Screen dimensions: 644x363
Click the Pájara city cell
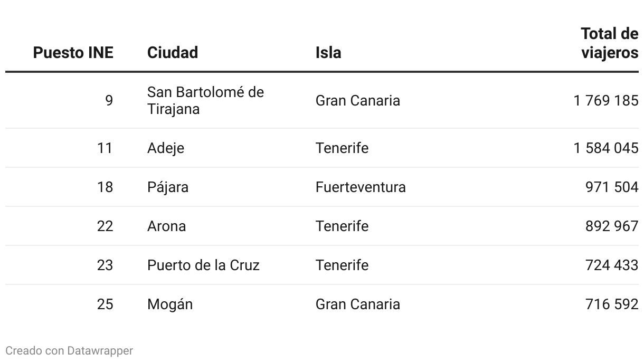pyautogui.click(x=168, y=187)
